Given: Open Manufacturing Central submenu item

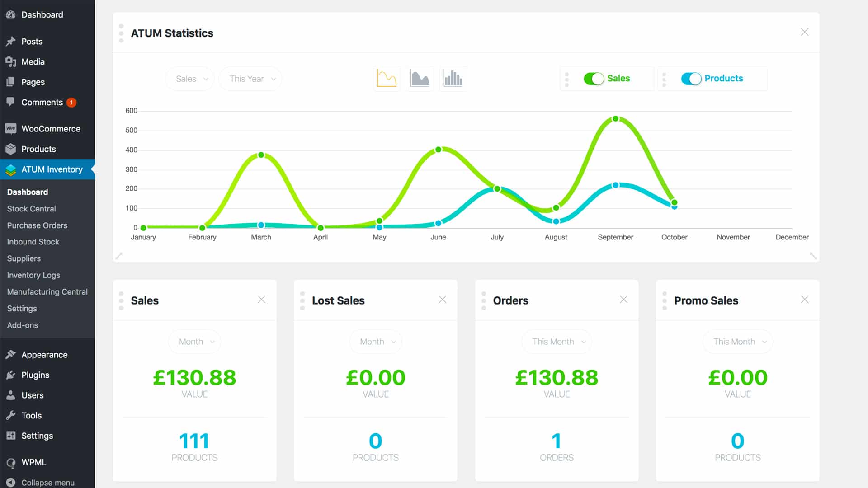Looking at the screenshot, I should pyautogui.click(x=47, y=292).
